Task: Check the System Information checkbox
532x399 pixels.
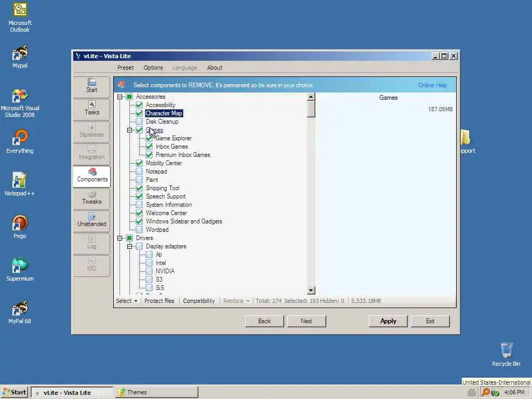Action: click(x=139, y=205)
